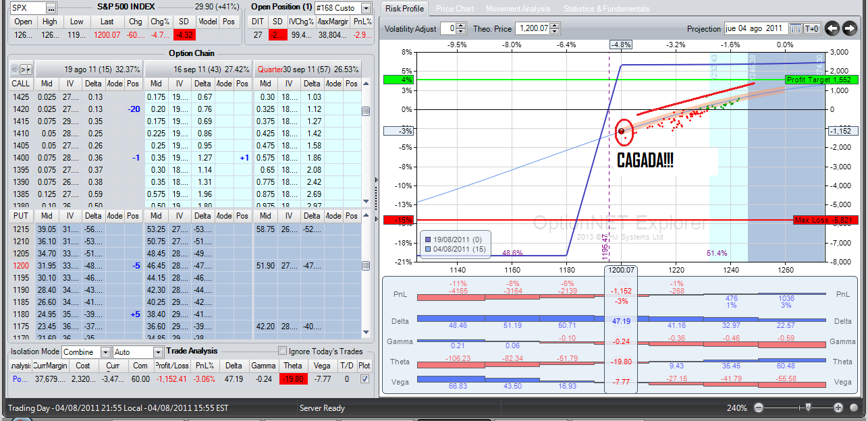This screenshot has height=421, width=868.
Task: Expand the Isolation Mode Combine dropdown
Action: (x=105, y=352)
